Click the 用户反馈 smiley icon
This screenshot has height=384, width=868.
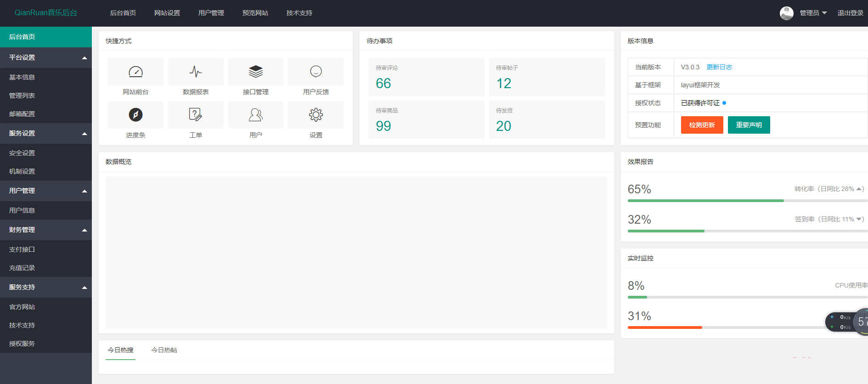click(x=316, y=72)
